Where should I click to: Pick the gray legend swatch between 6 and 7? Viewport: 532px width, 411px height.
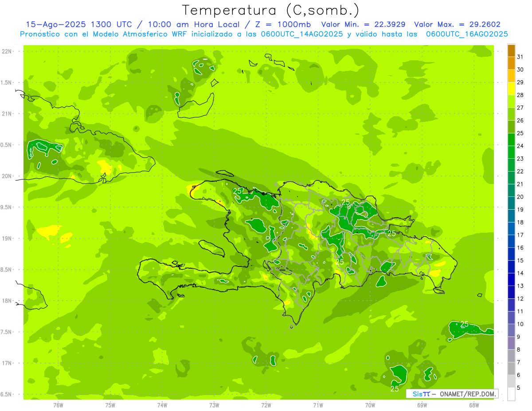(511, 369)
